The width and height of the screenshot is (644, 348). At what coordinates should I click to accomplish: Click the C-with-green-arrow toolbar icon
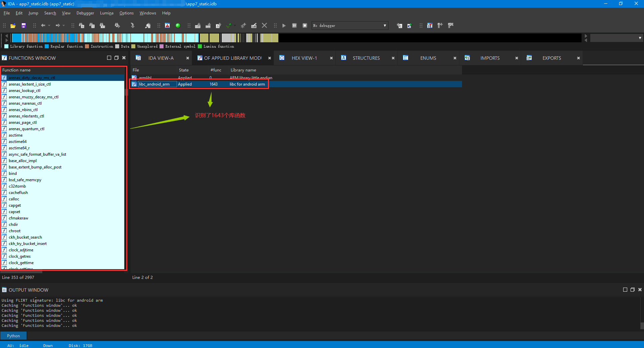(410, 26)
